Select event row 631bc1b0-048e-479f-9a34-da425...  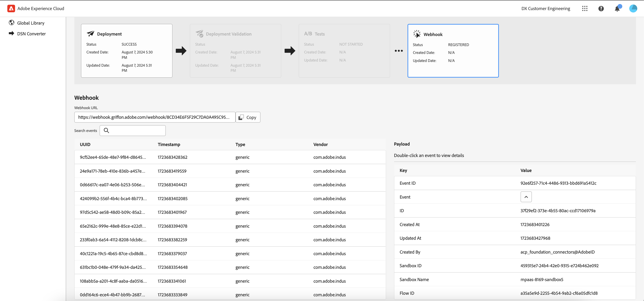(x=230, y=267)
